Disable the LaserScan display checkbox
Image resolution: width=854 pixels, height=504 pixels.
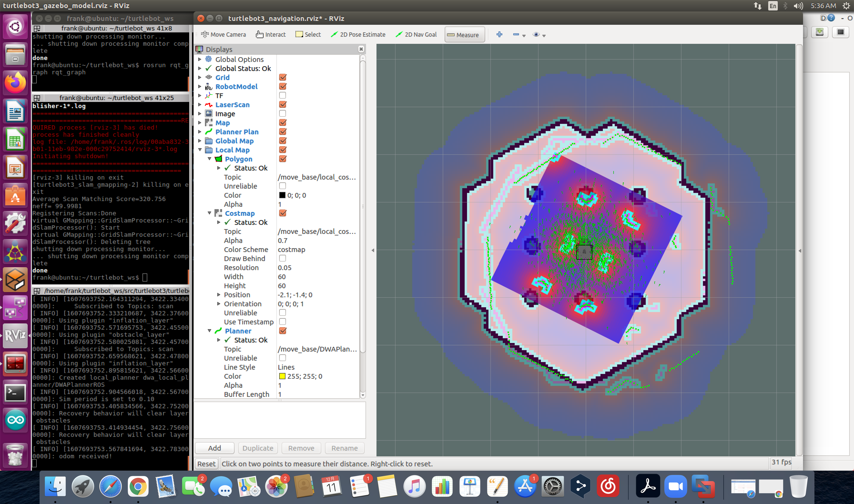tap(282, 105)
